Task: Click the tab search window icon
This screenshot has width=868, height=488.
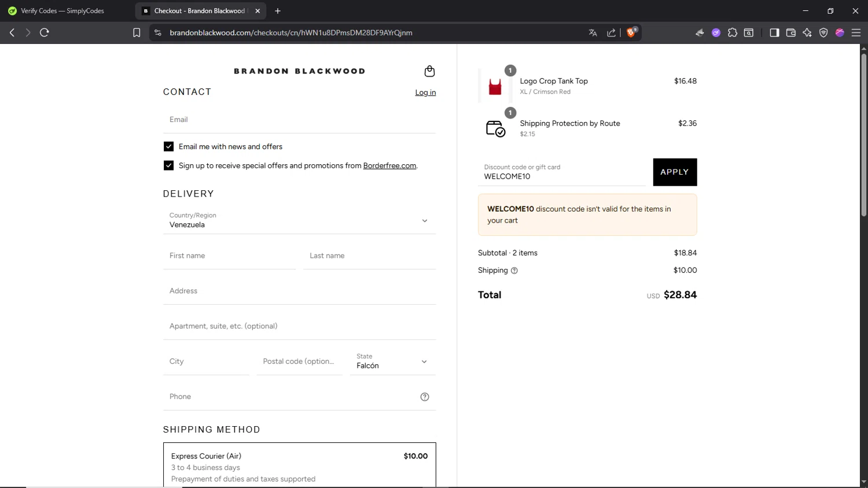Action: [x=749, y=33]
